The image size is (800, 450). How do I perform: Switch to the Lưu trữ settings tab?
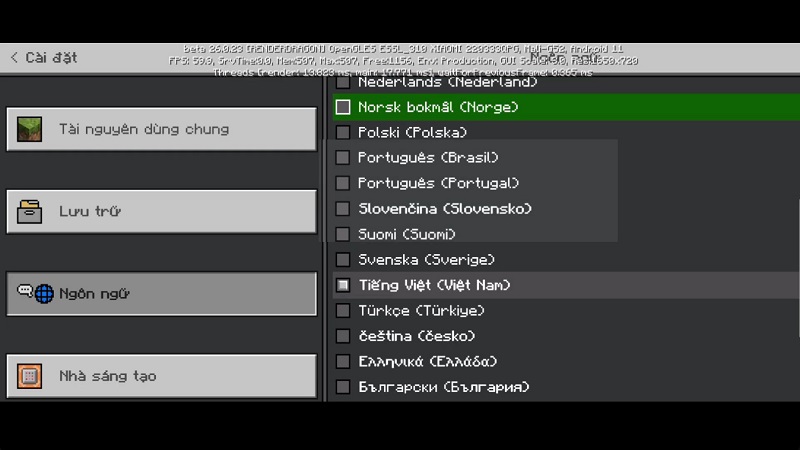click(x=161, y=212)
